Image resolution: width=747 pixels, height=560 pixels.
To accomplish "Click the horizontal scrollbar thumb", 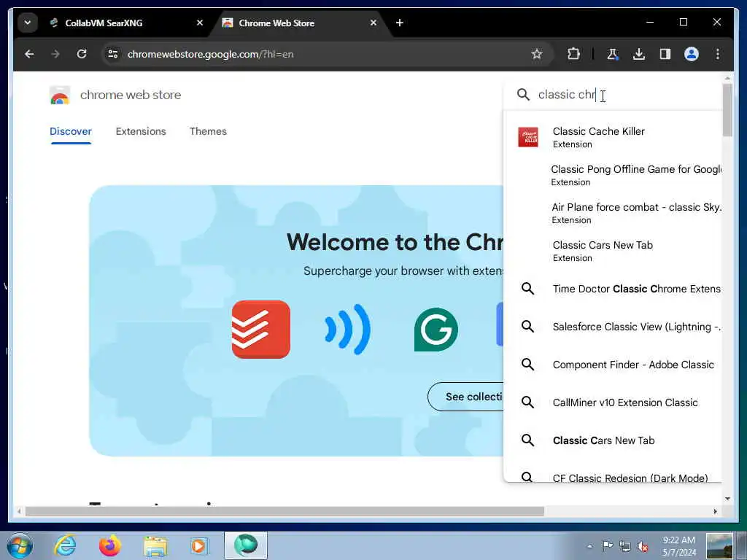I will click(285, 511).
